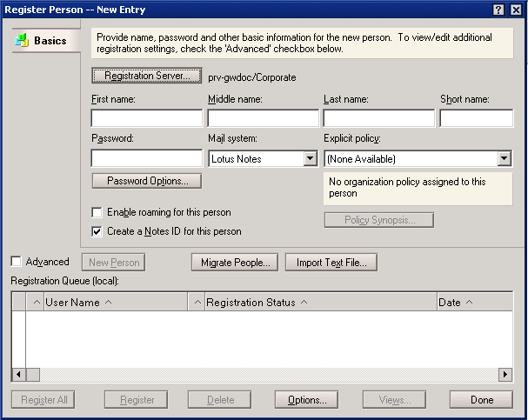
Task: Enable the Advanced checkbox
Action: click(16, 262)
